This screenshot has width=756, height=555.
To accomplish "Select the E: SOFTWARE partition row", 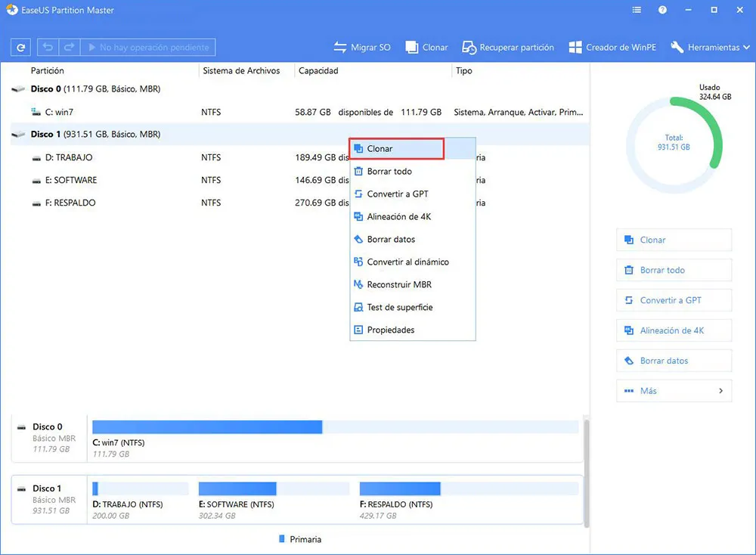I will 299,180.
